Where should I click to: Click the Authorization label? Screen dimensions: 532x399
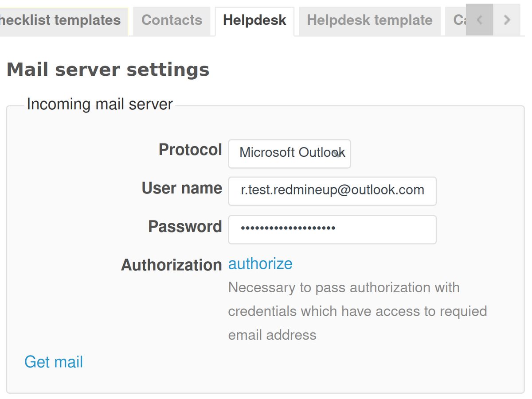[171, 265]
